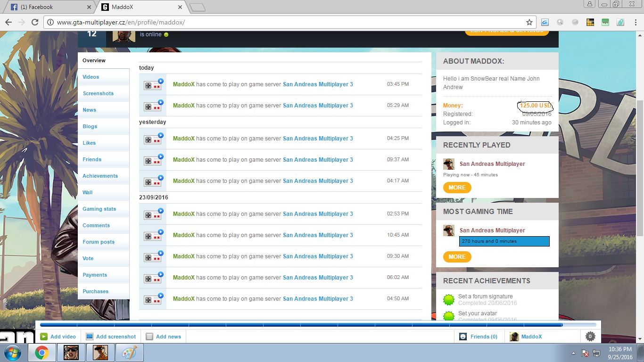Show Gaming stats page
The height and width of the screenshot is (362, 644).
coord(103,209)
